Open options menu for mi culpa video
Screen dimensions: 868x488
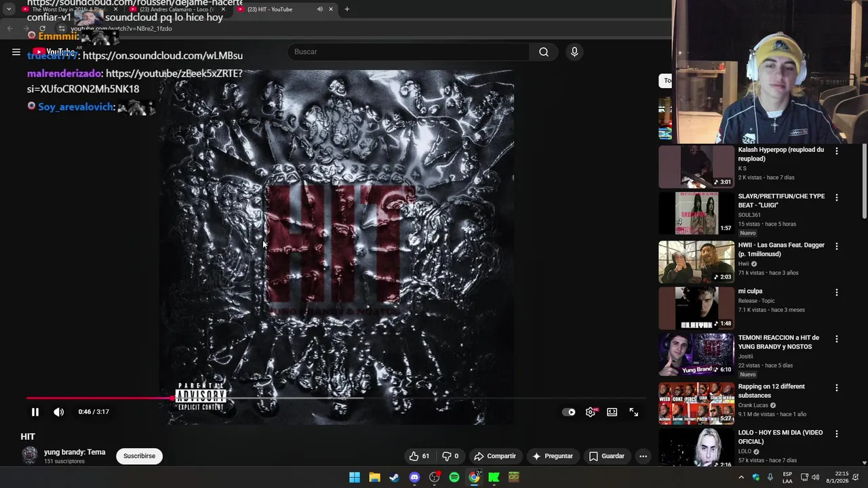point(836,292)
